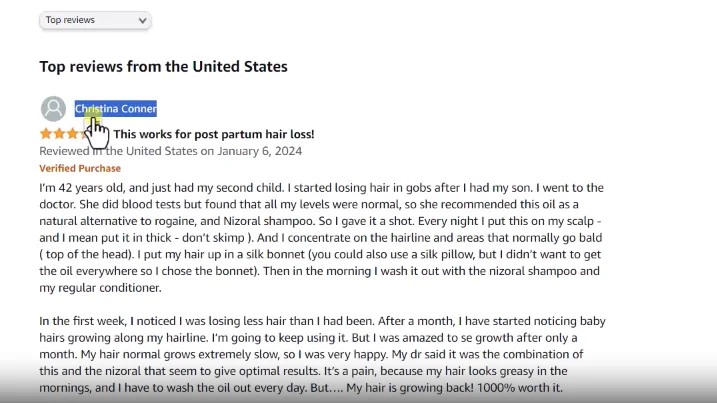Screen dimensions: 717x403
Task: Click the orange "Verified Purchase" label
Action: 80,168
